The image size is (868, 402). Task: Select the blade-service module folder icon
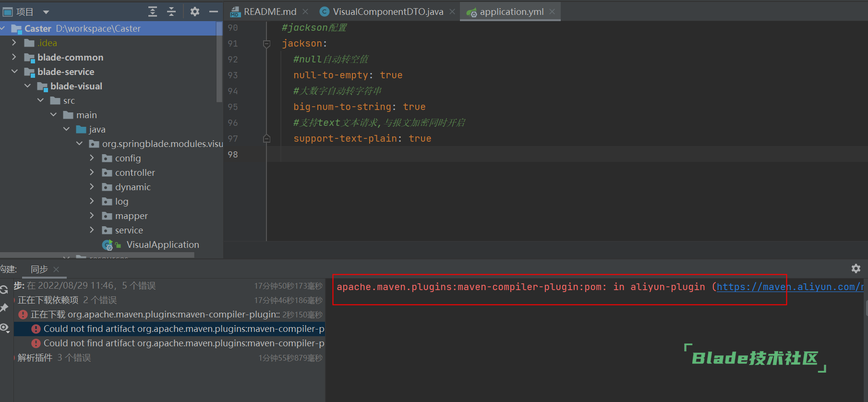(x=30, y=72)
